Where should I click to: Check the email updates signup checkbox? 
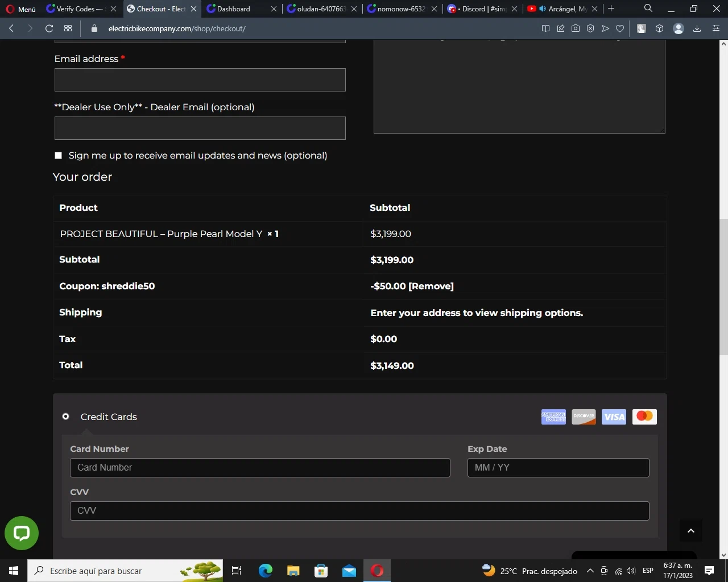(58, 156)
